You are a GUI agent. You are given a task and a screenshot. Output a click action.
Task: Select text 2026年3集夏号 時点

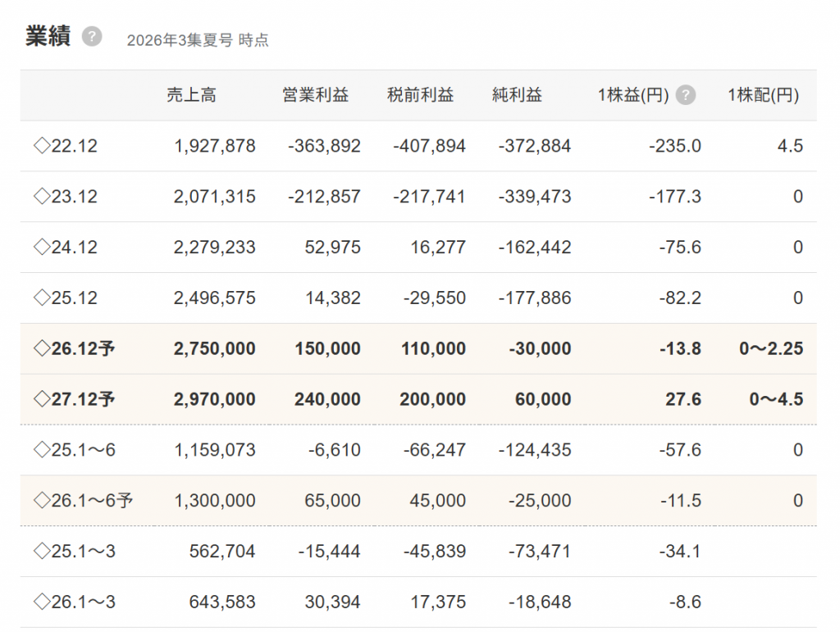point(198,40)
